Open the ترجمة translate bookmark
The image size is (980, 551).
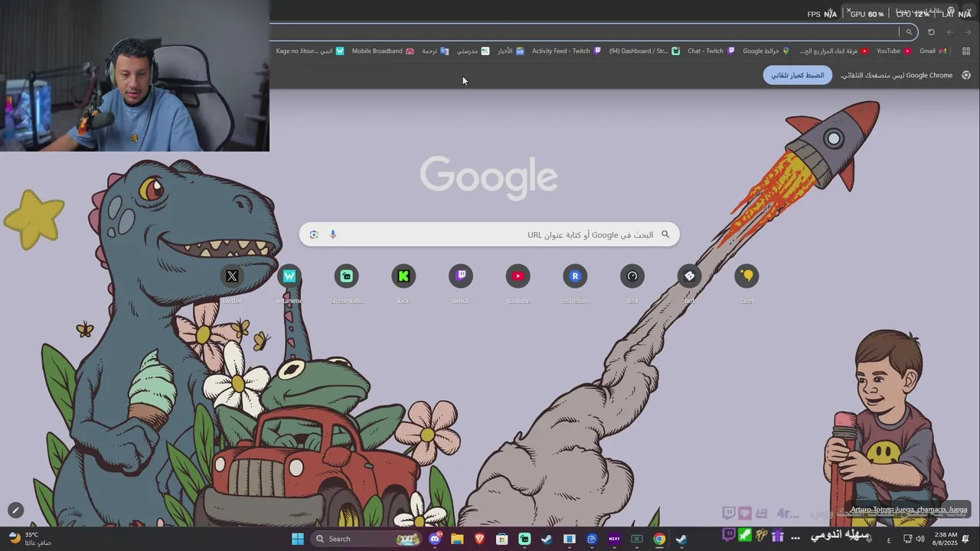pos(436,51)
